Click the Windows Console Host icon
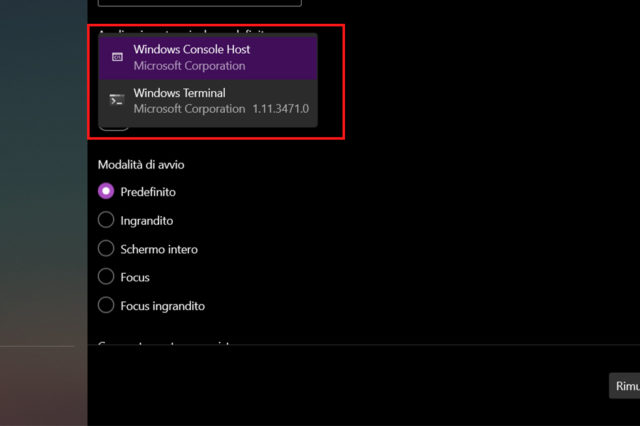640x426 pixels. [x=116, y=57]
